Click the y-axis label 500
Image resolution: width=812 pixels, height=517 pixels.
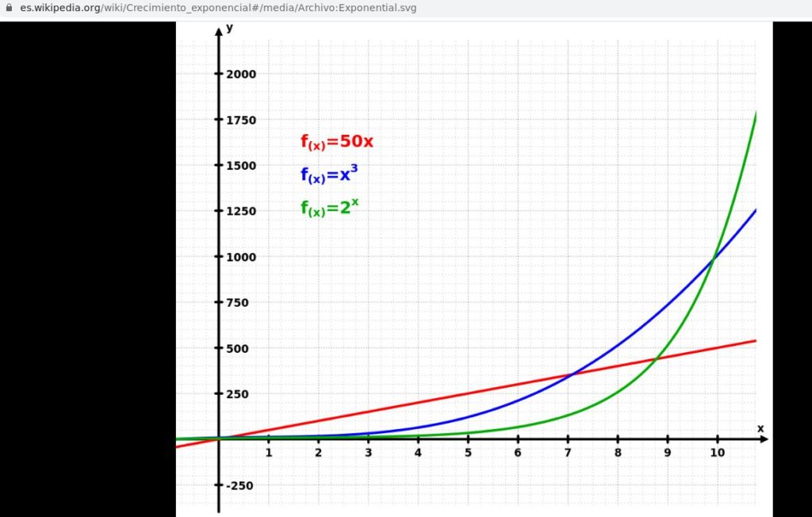(238, 349)
